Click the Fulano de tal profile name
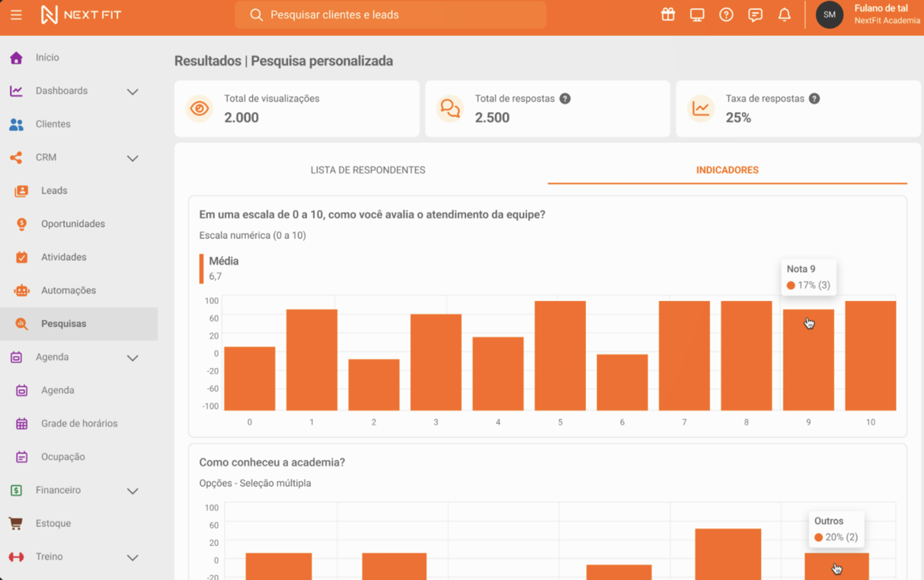 coord(881,8)
